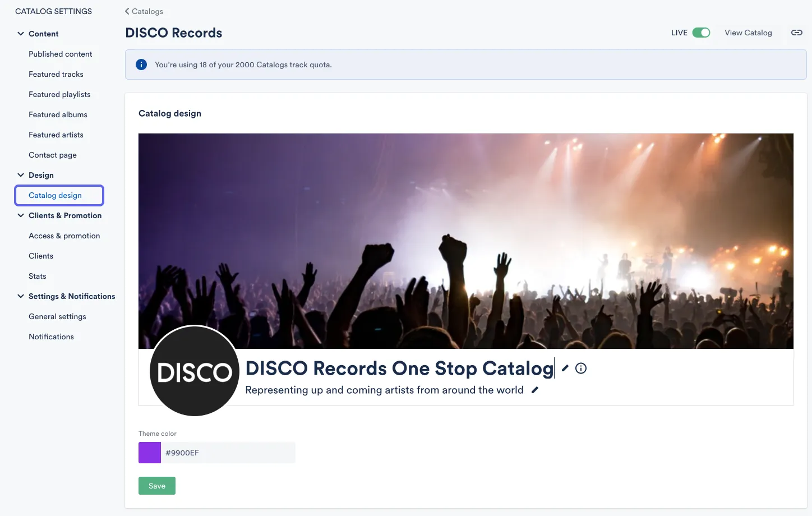This screenshot has height=516, width=812.
Task: Click the info icon in the quota banner
Action: 141,64
